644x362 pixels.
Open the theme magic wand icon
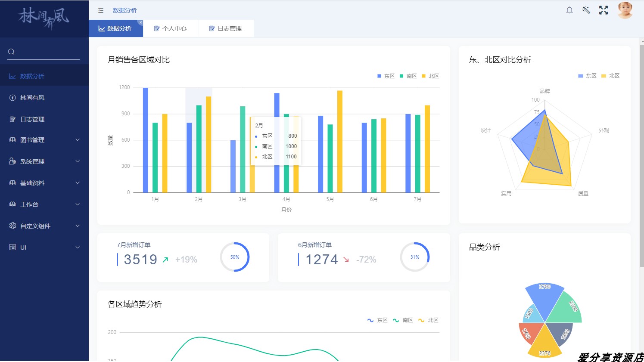586,10
